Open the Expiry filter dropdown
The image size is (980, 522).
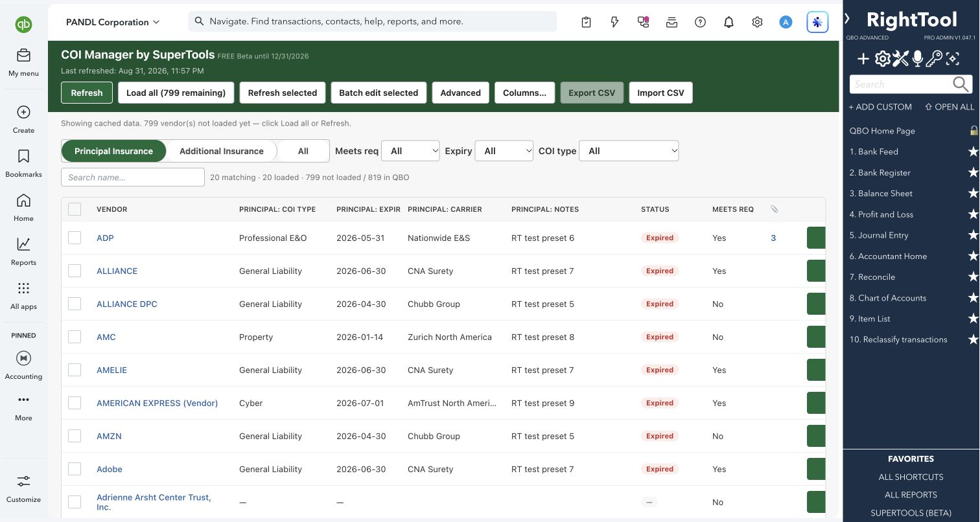504,151
